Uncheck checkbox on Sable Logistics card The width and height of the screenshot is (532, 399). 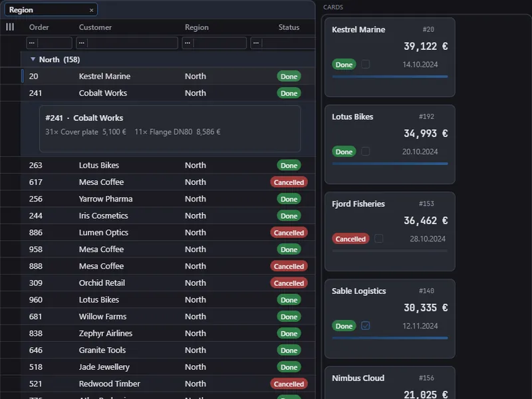coord(365,326)
